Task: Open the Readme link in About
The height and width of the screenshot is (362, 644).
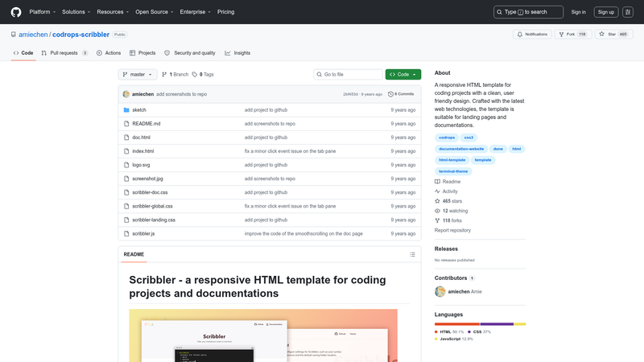Action: click(x=448, y=182)
